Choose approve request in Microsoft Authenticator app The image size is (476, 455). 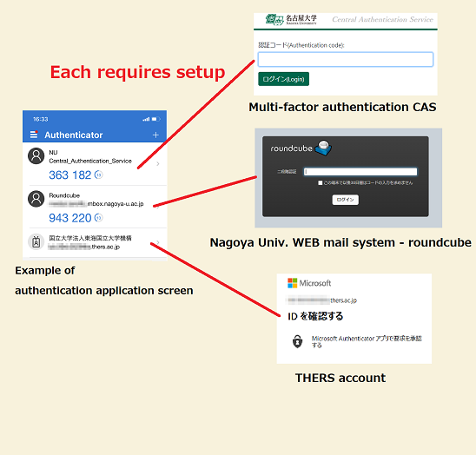[x=367, y=341]
